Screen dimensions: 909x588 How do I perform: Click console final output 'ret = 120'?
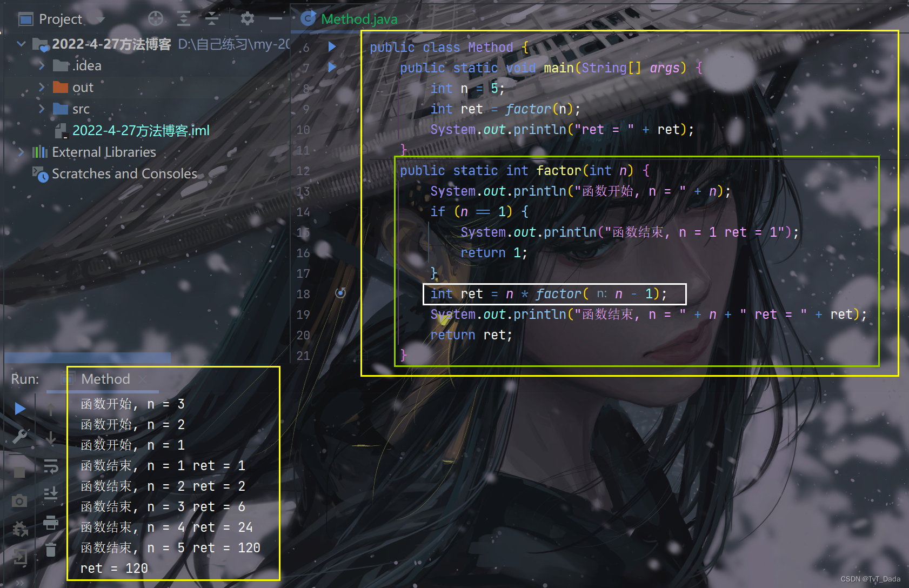[114, 569]
